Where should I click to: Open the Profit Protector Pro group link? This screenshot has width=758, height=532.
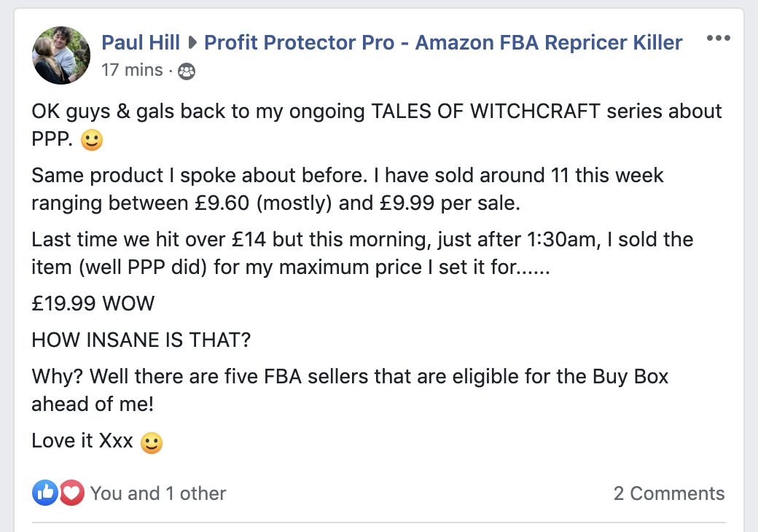click(x=443, y=42)
